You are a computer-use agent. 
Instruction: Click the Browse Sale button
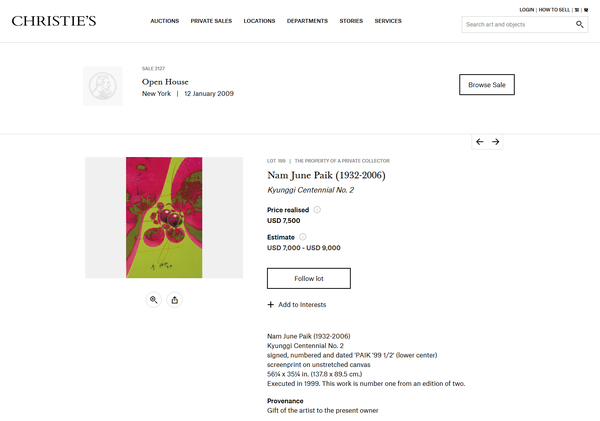(x=486, y=85)
